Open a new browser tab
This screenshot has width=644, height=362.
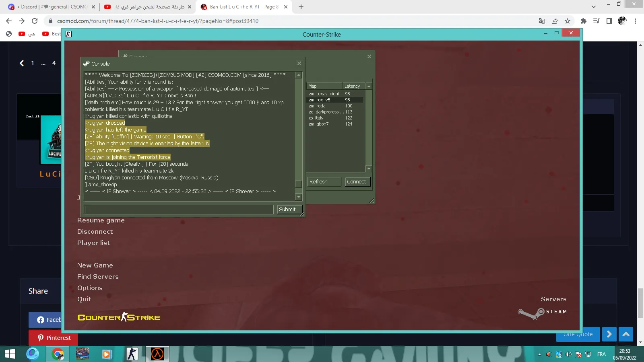301,7
